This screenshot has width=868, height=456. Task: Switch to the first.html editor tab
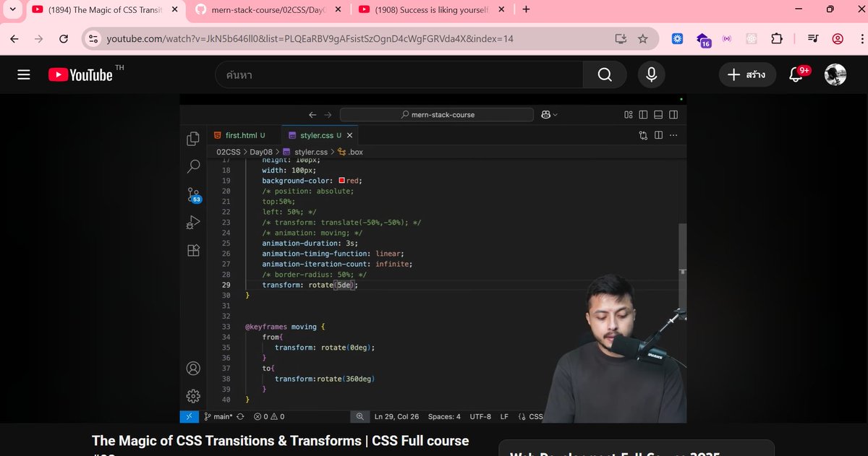(242, 135)
